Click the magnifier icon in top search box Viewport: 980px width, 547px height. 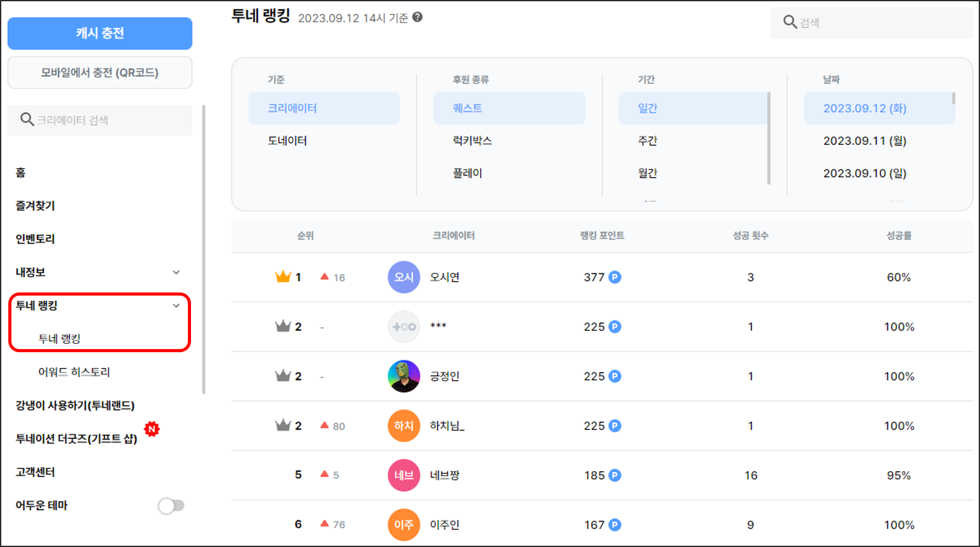tap(790, 22)
